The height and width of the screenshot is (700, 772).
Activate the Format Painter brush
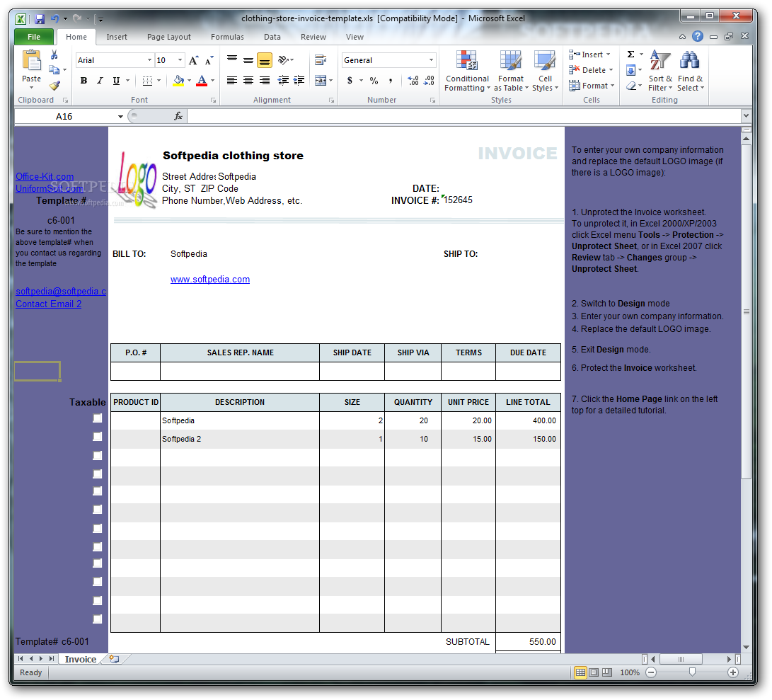[x=54, y=85]
